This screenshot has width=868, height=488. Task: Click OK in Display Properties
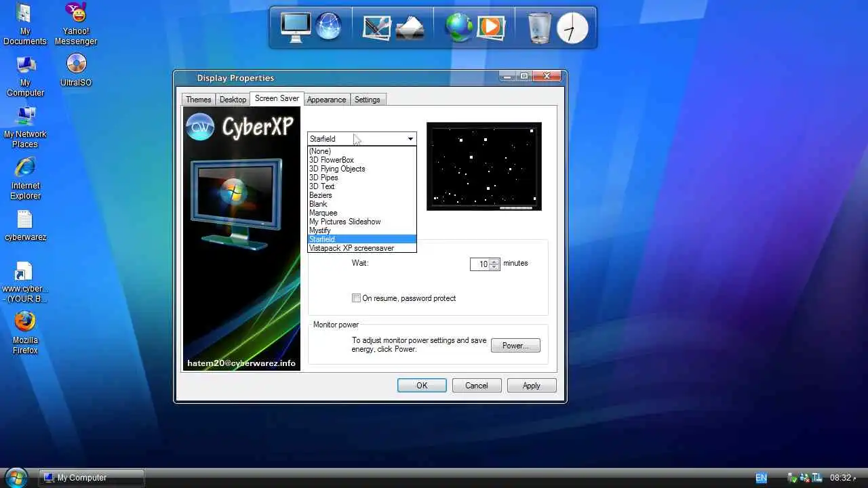click(x=422, y=386)
